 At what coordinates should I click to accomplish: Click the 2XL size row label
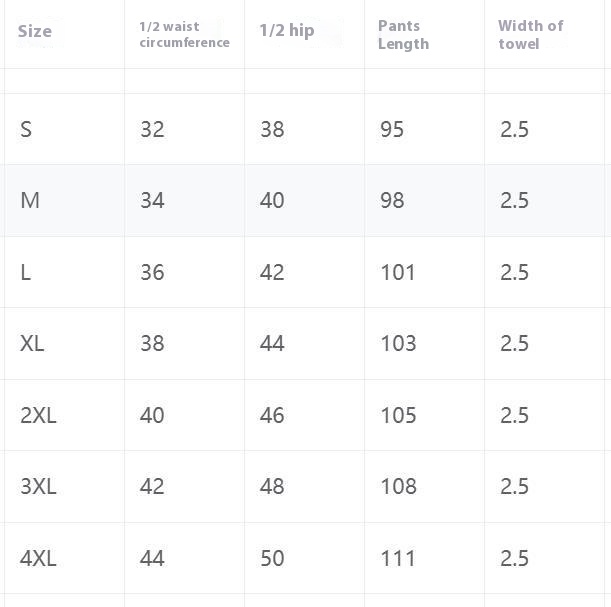click(x=38, y=415)
